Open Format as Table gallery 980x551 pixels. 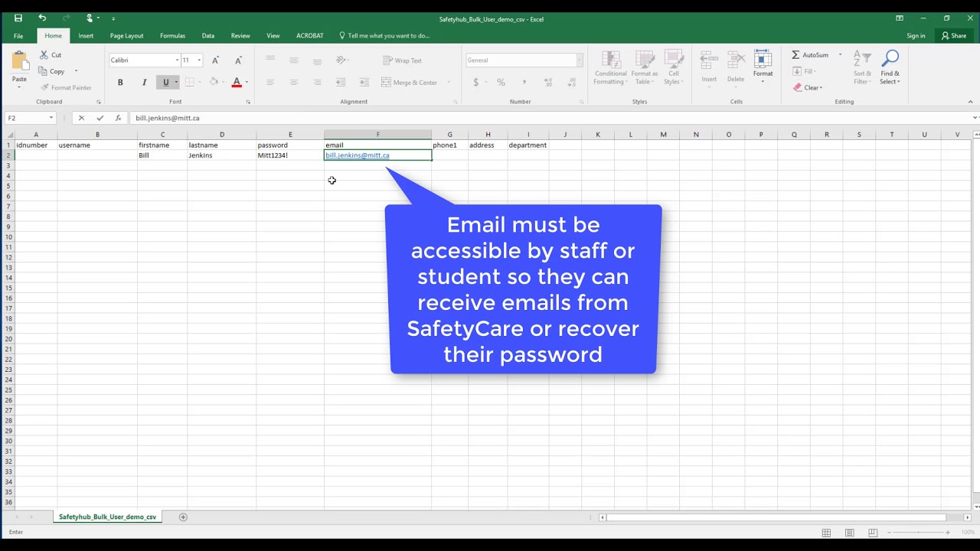(x=645, y=68)
